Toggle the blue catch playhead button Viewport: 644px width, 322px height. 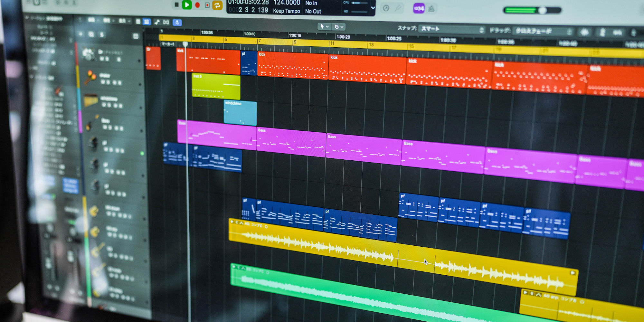pos(177,23)
